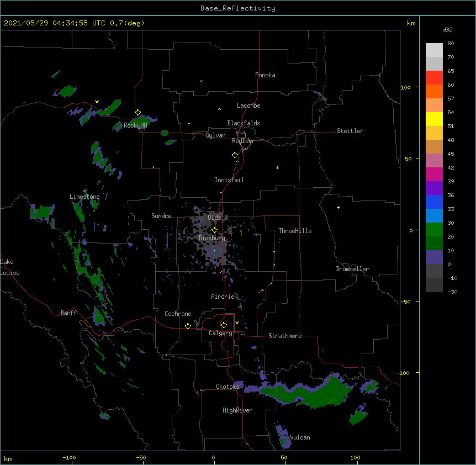The width and height of the screenshot is (476, 465).
Task: Click the white asterisk marker east of Innisfail
Action: tap(277, 167)
